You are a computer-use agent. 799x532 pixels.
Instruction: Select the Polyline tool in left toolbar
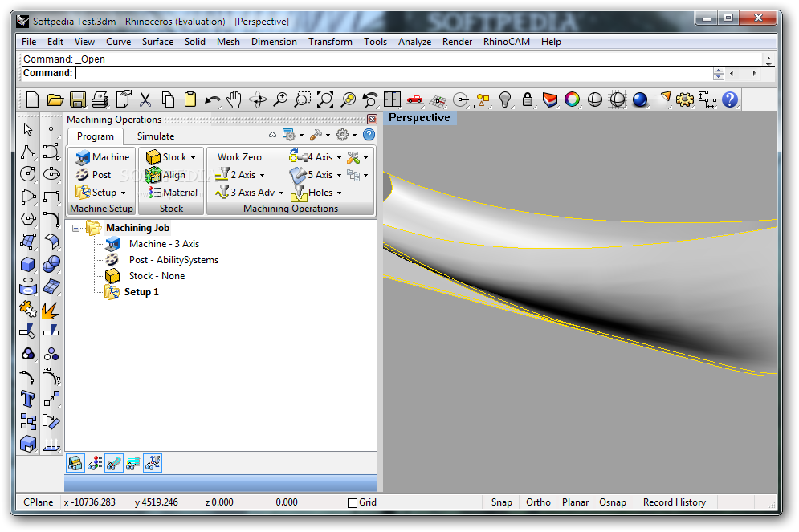point(28,152)
